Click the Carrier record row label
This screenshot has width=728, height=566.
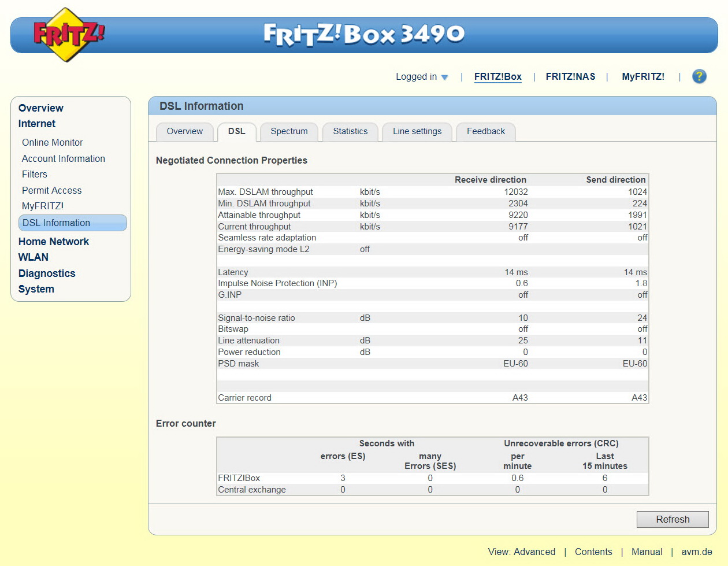coord(244,398)
